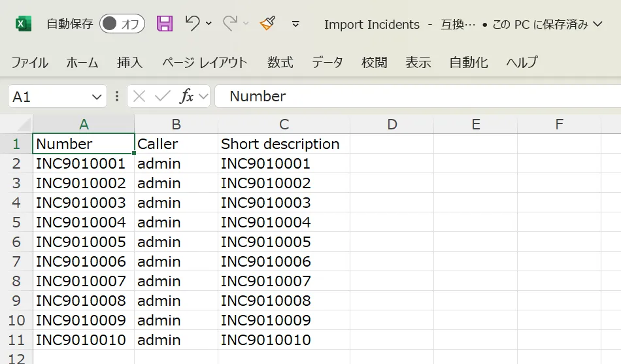The image size is (621, 364).
Task: Select row 1 header
Action: click(16, 144)
